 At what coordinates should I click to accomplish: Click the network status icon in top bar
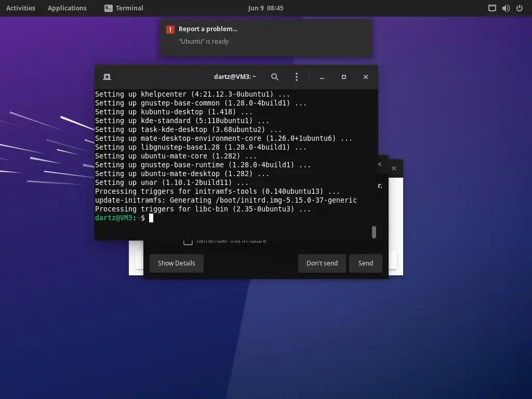[492, 8]
